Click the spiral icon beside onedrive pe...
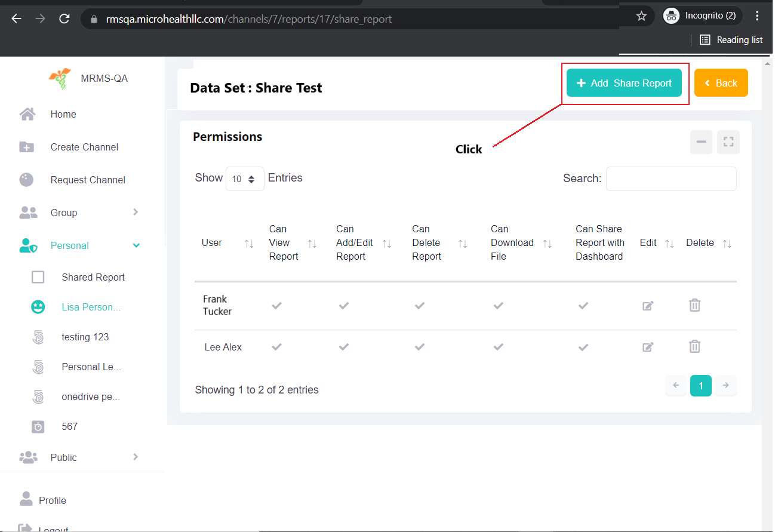The height and width of the screenshot is (532, 775). 38,396
